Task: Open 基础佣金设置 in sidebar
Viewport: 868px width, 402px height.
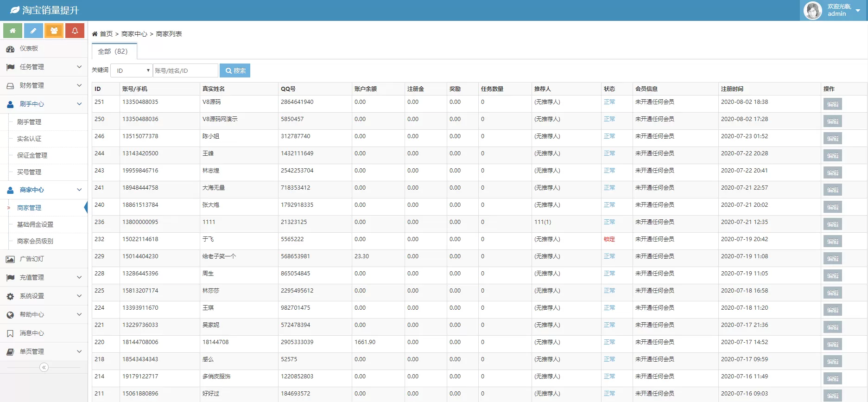Action: click(x=35, y=224)
